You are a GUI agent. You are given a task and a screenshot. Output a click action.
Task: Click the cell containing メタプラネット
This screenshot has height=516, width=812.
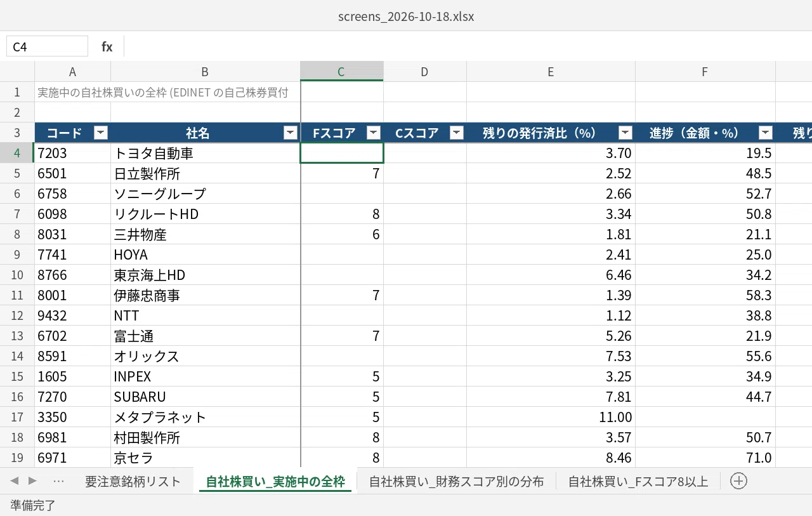coord(206,417)
